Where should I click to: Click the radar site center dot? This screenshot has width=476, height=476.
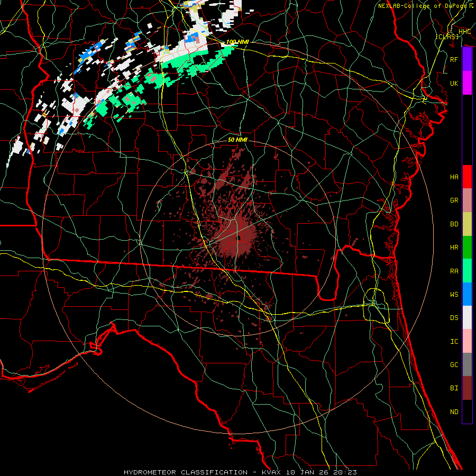pyautogui.click(x=239, y=239)
